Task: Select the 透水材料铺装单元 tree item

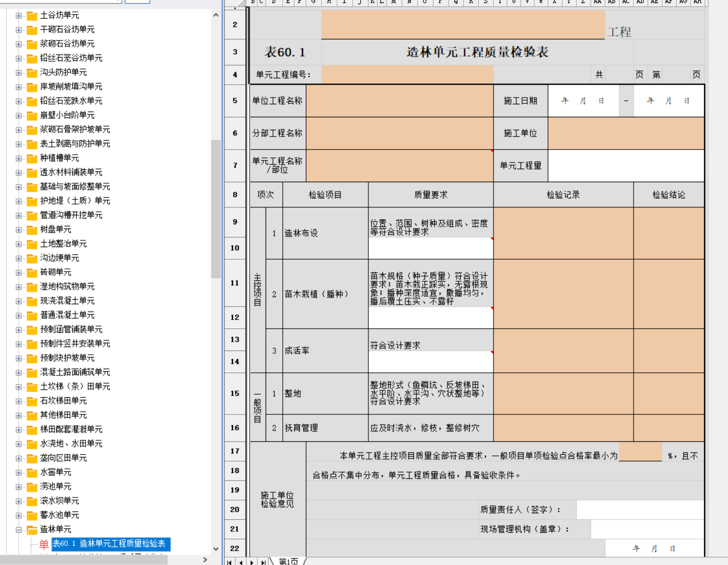Action: pos(71,172)
